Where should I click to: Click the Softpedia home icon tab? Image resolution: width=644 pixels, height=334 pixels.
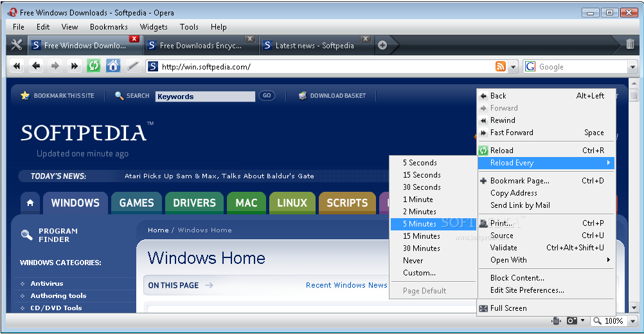tap(30, 203)
